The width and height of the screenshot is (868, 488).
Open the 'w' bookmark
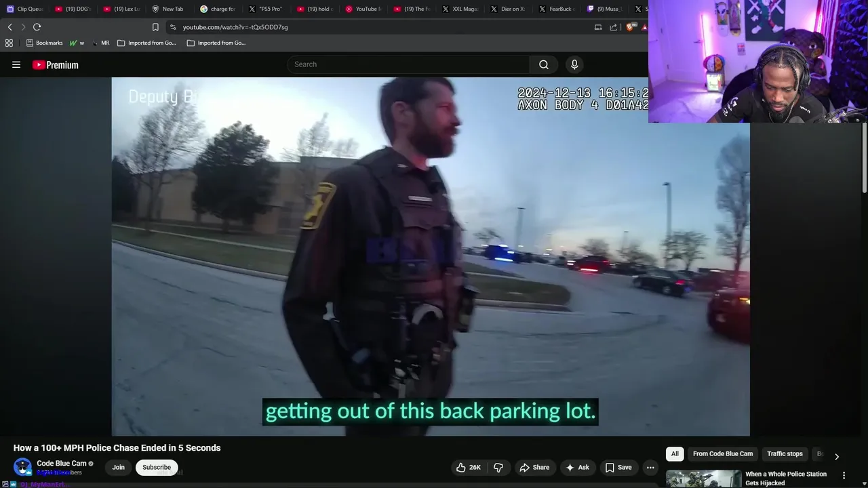tap(77, 43)
